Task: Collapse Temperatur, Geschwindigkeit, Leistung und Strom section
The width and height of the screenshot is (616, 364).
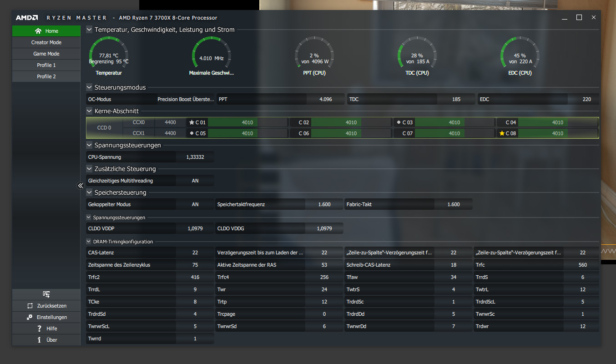Action: pos(89,30)
